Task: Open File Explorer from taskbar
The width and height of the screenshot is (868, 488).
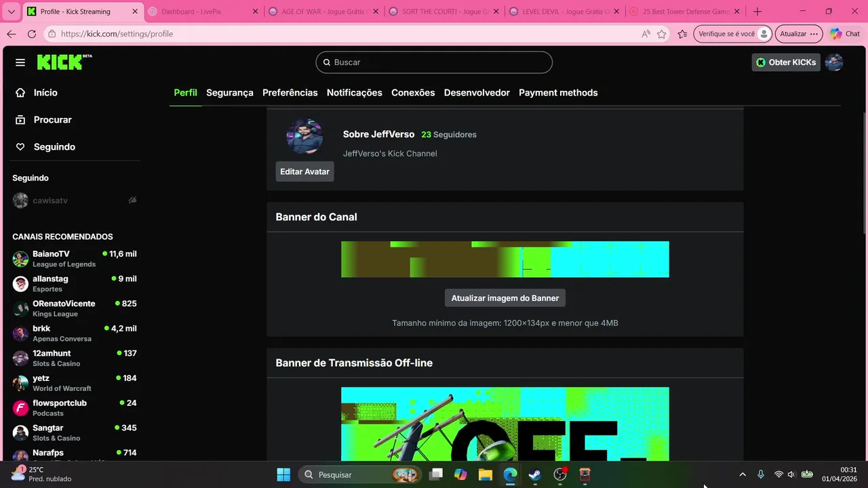Action: point(486,474)
